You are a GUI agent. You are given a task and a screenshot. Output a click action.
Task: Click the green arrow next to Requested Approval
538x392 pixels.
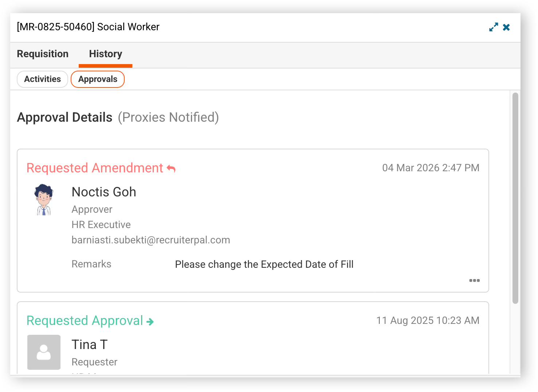150,322
